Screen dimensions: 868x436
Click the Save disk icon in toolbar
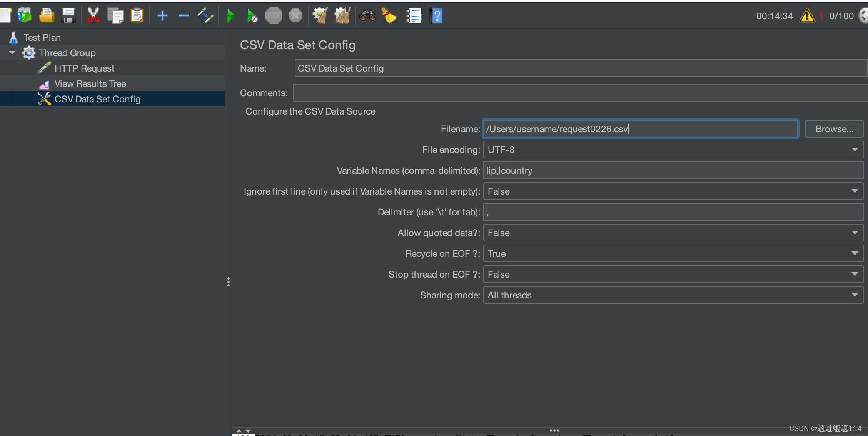[68, 16]
